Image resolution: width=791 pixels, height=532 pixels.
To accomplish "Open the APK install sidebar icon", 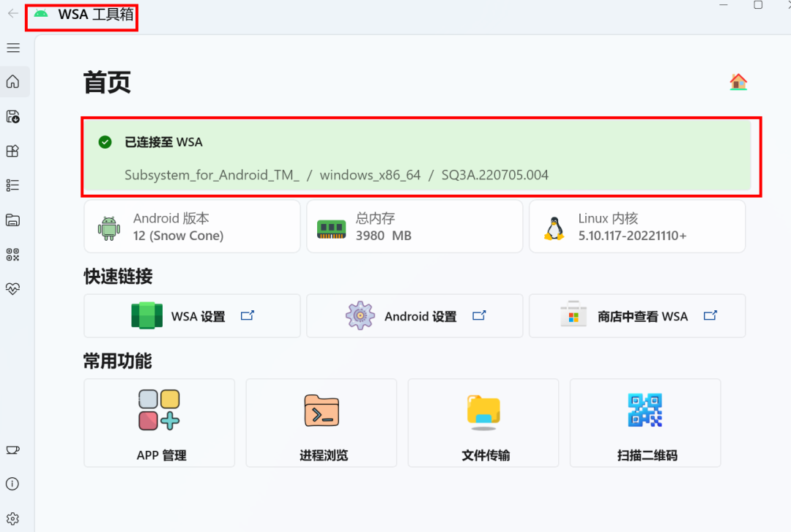I will click(x=13, y=116).
